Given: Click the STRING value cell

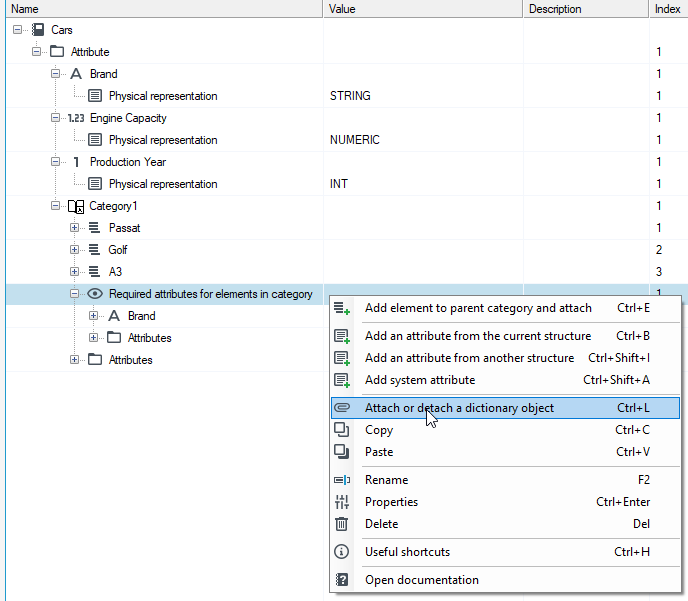Looking at the screenshot, I should (x=423, y=96).
